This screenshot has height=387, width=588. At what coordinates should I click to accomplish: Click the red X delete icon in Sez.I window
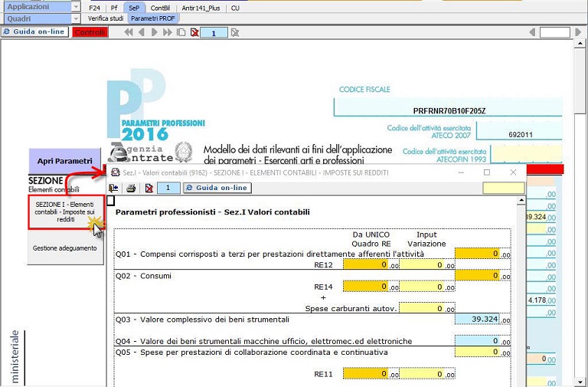(x=149, y=188)
